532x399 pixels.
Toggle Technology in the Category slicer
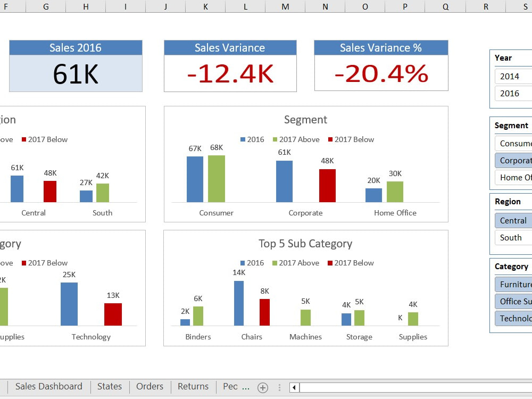point(513,318)
